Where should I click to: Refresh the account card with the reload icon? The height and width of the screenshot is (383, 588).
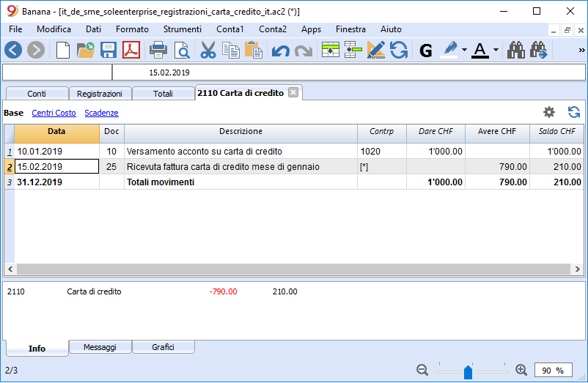574,112
